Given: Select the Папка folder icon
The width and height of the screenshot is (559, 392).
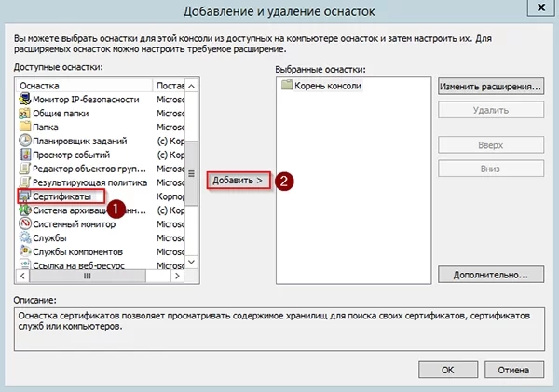Looking at the screenshot, I should pos(24,127).
